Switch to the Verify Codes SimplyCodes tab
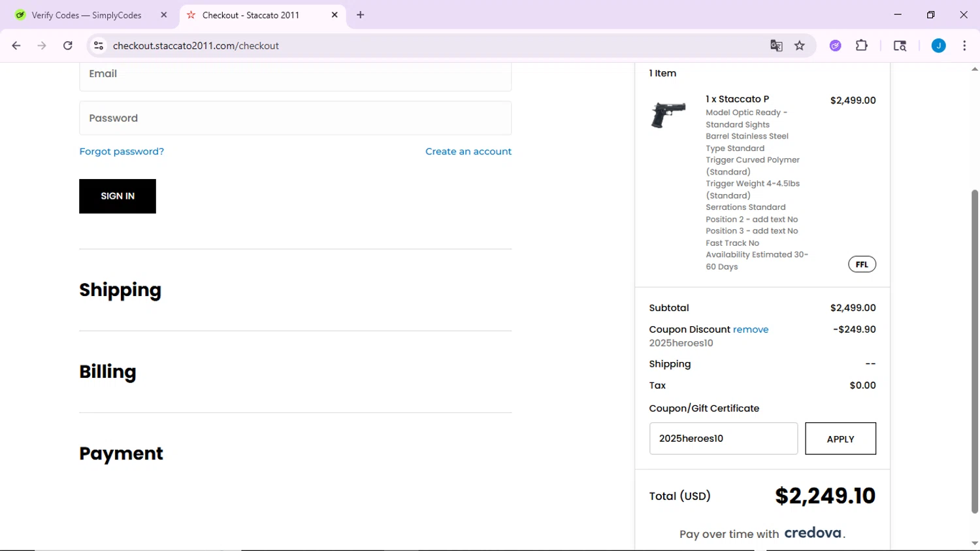 tap(87, 15)
